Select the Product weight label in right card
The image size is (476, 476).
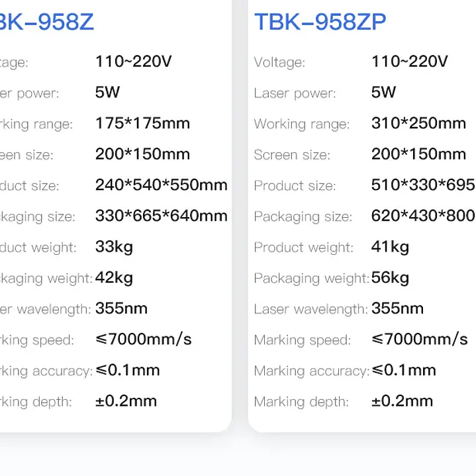pyautogui.click(x=304, y=248)
